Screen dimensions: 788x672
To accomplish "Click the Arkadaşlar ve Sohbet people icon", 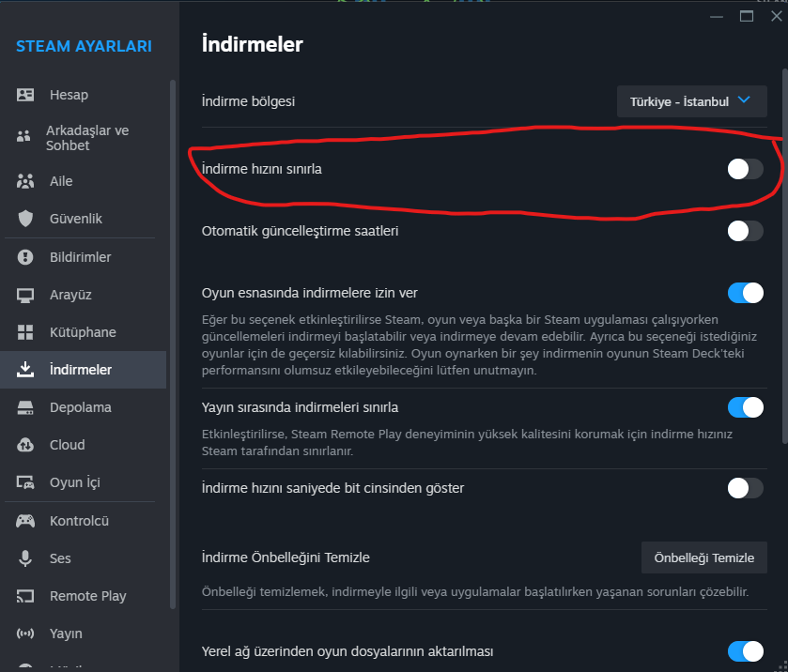I will coord(23,136).
